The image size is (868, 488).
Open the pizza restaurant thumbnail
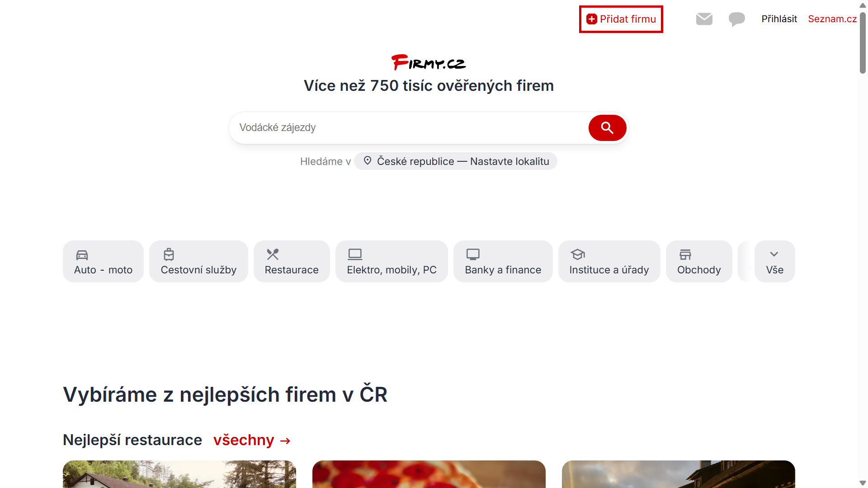click(x=429, y=474)
